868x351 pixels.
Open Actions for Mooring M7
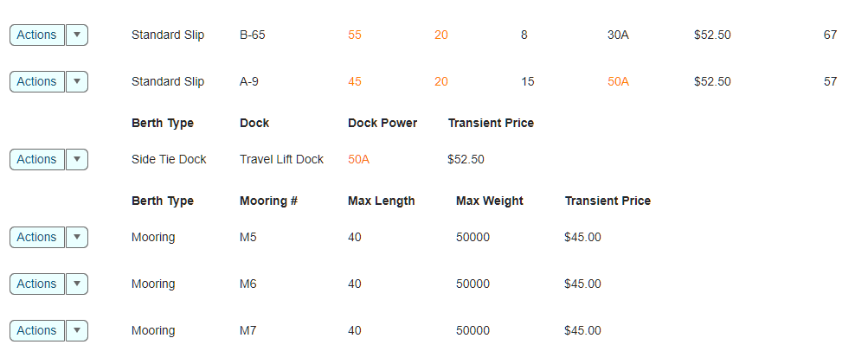[x=37, y=330]
